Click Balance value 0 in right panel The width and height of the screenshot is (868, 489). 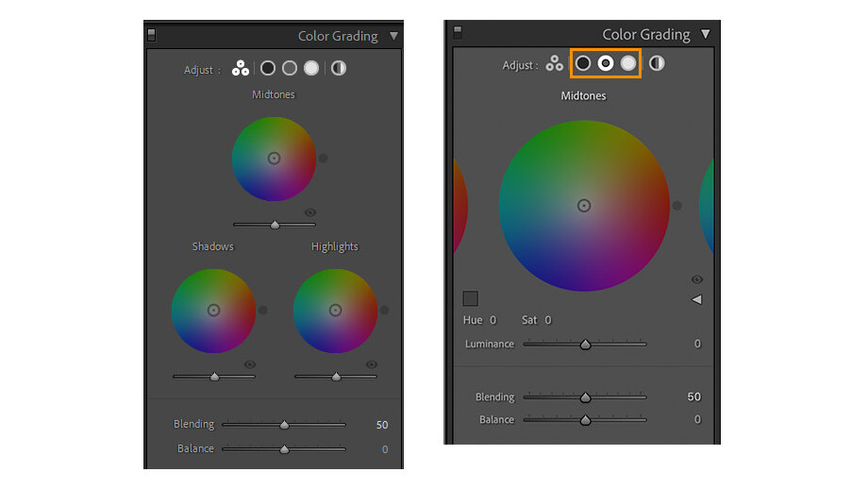tap(697, 420)
